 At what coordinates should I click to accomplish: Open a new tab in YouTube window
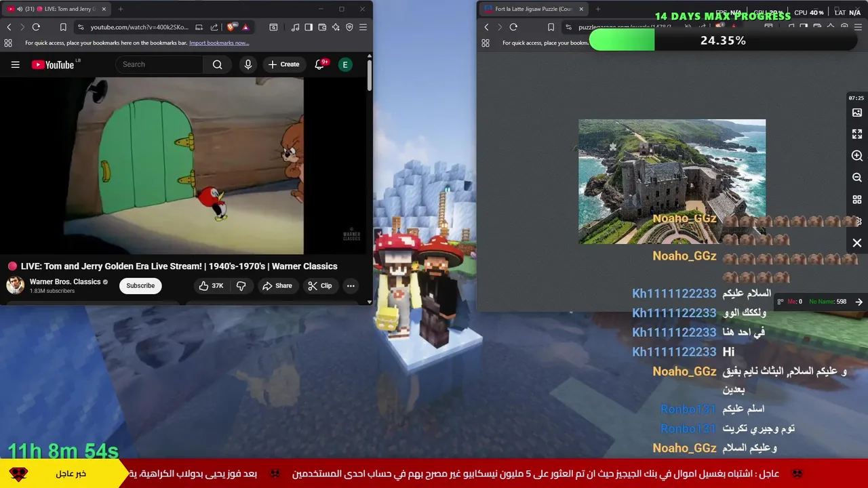point(121,9)
